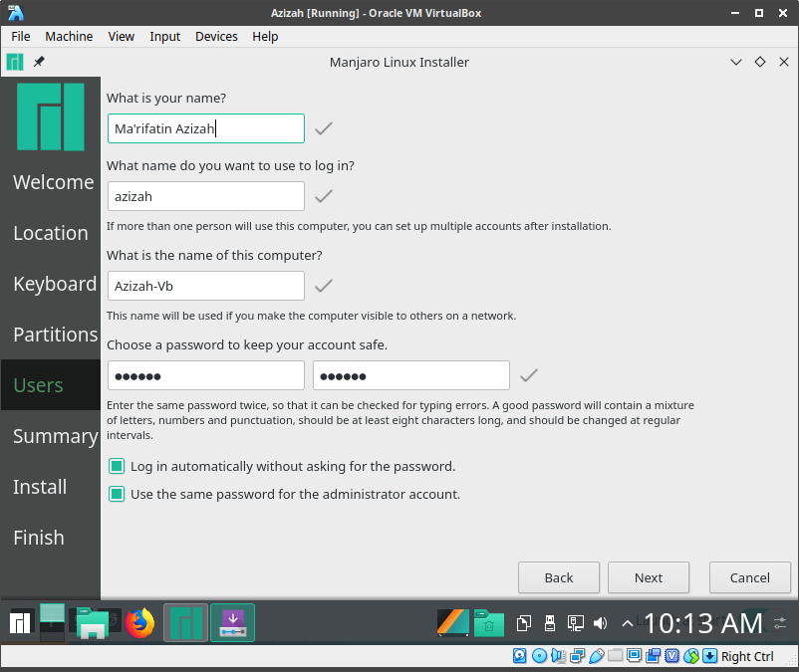The height and width of the screenshot is (672, 799).
Task: Open the Devices menu
Action: (x=216, y=36)
